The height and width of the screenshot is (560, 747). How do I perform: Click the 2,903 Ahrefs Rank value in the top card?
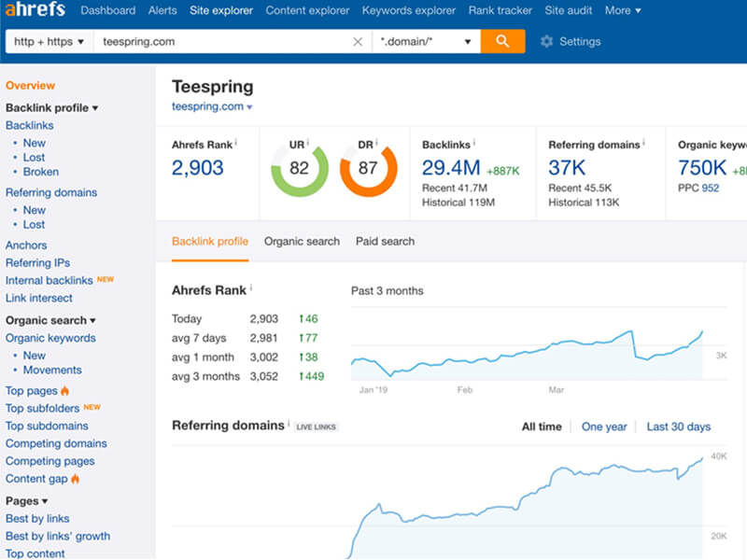click(x=197, y=168)
